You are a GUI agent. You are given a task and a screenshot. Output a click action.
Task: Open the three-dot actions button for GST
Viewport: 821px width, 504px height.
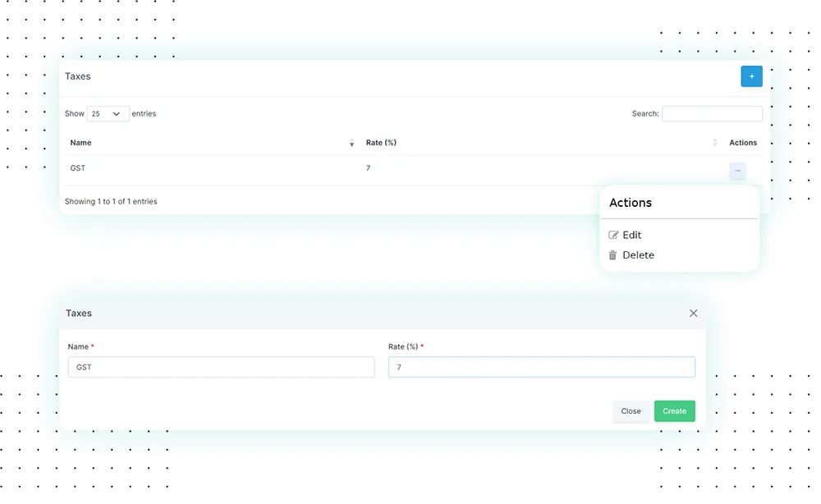coord(737,171)
